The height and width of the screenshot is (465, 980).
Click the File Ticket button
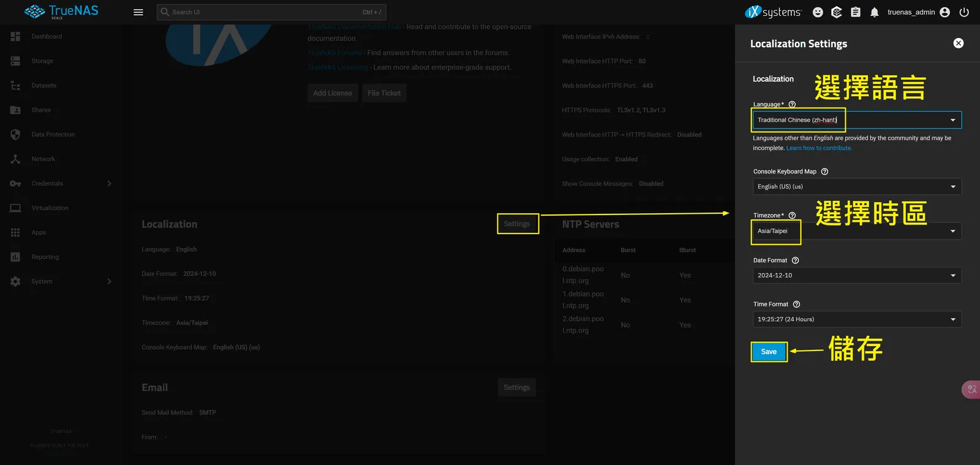point(384,93)
